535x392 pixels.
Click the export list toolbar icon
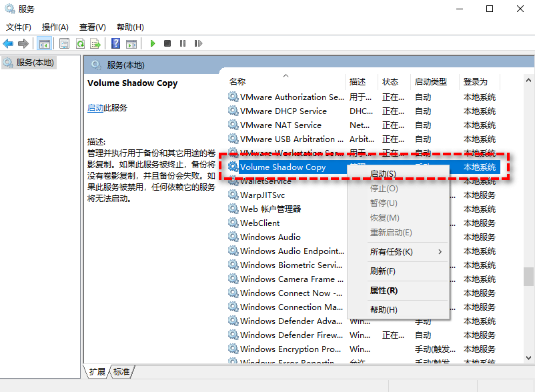(x=95, y=43)
